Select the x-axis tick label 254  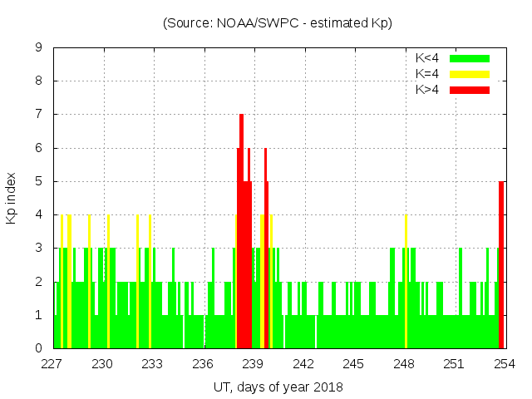pyautogui.click(x=505, y=364)
